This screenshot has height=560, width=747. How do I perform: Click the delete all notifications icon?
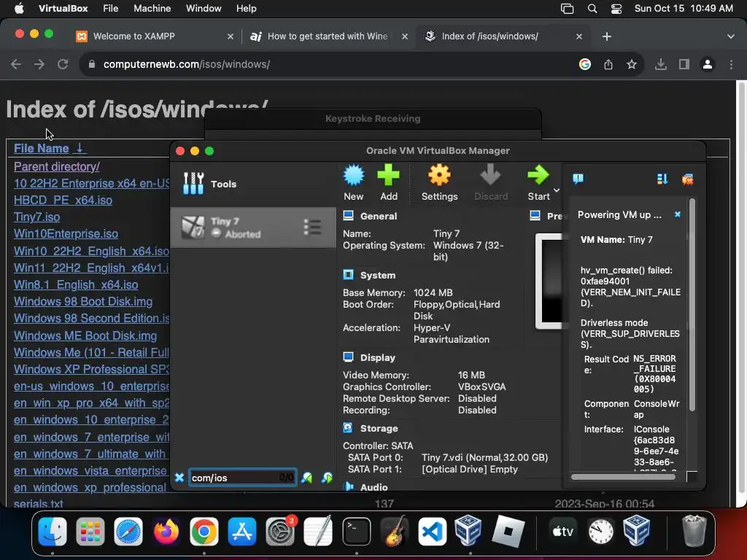(687, 179)
